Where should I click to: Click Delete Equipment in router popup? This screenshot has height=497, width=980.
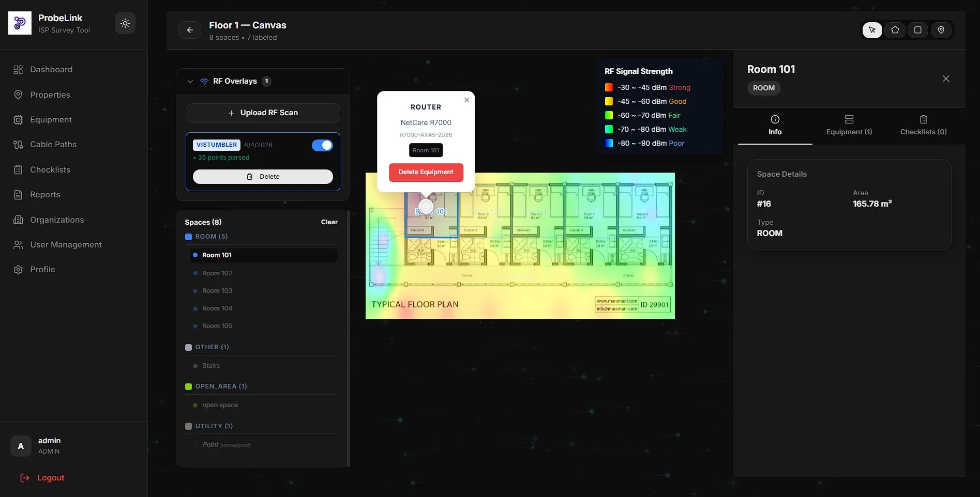(x=426, y=172)
